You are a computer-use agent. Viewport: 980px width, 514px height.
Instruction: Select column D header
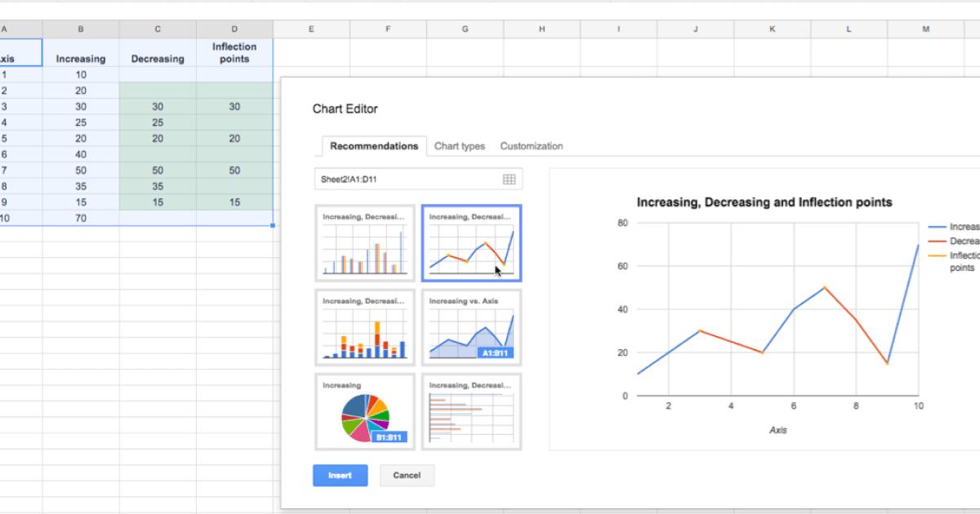coord(234,29)
